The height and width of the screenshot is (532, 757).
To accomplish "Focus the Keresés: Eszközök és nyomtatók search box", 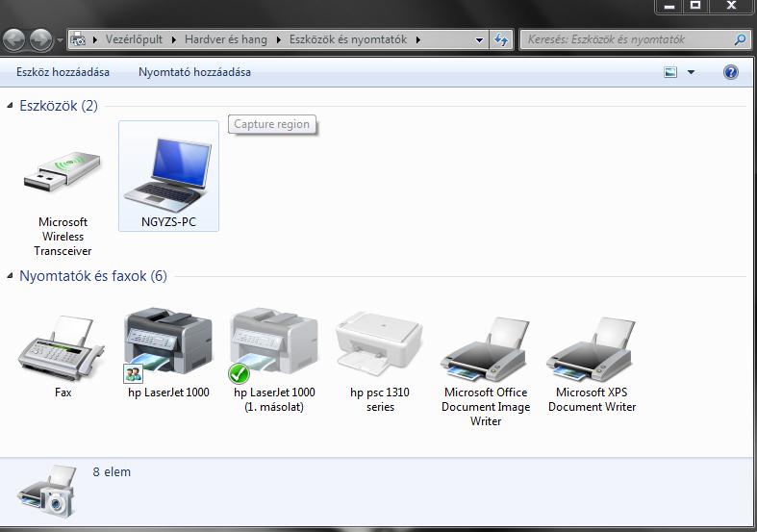I will click(x=629, y=39).
